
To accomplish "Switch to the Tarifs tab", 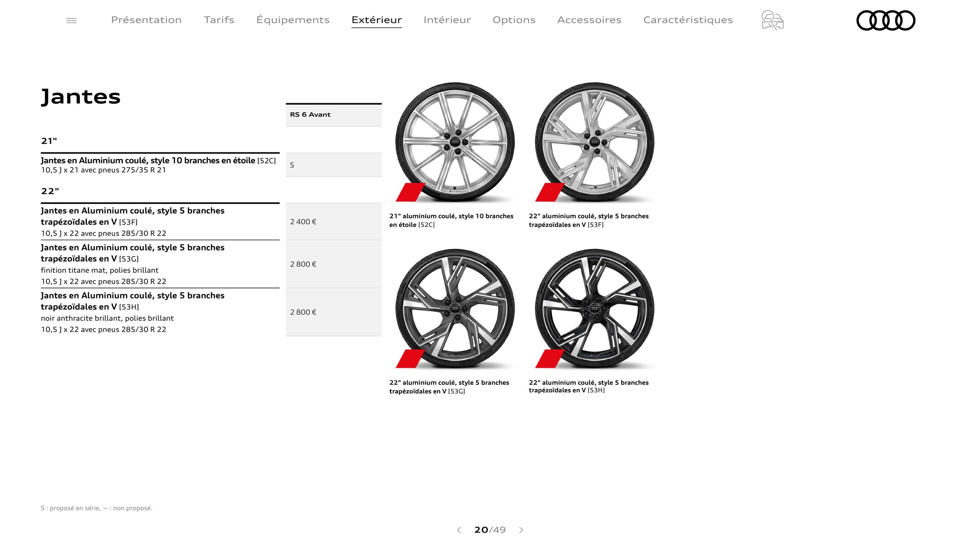I will point(219,20).
